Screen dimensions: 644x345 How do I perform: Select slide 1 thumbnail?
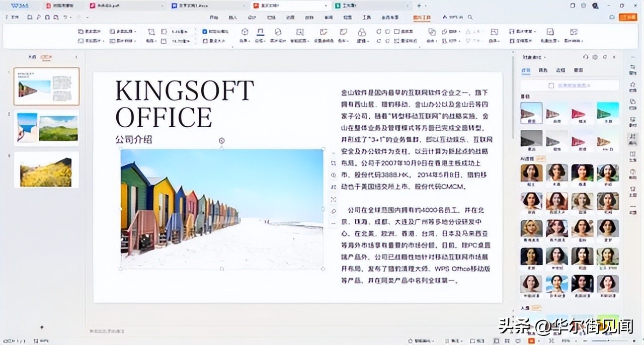pyautogui.click(x=46, y=87)
